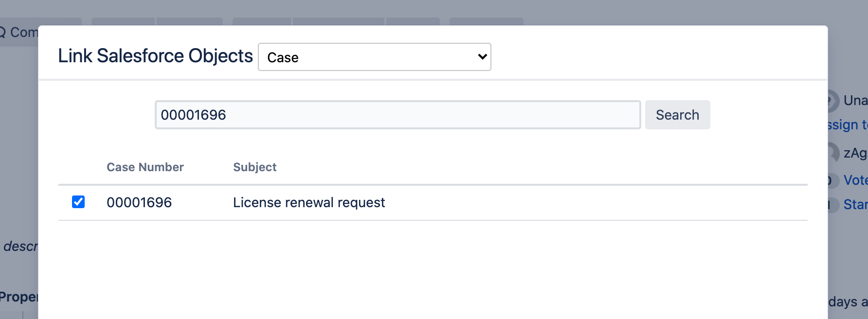Click the zAg reporter avatar icon
Viewport: 868px width, 319px height.
tap(833, 153)
